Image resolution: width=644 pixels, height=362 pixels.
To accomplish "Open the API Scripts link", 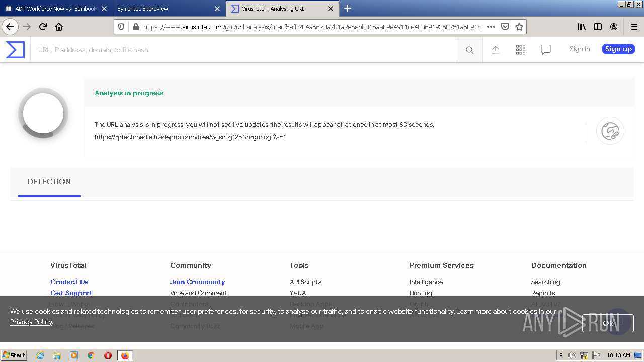I will (305, 282).
